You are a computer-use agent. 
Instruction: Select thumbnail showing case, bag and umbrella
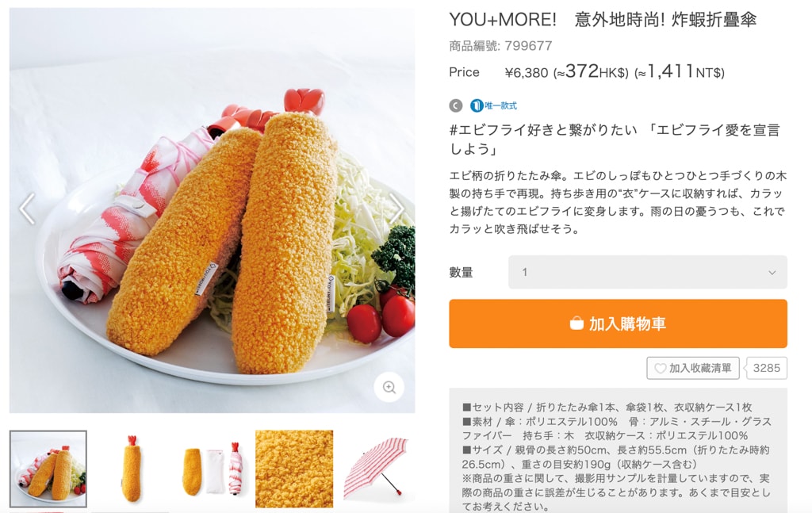213,469
